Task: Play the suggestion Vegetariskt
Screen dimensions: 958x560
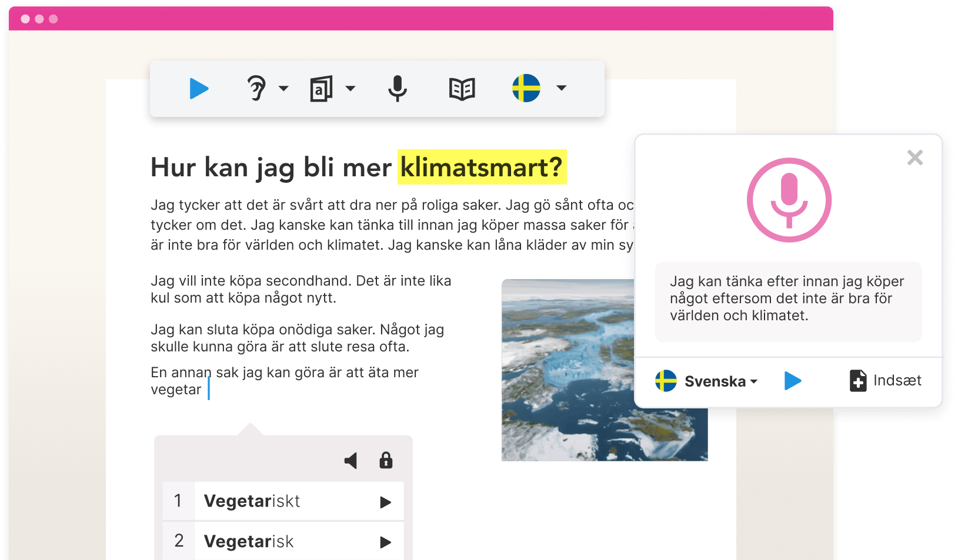Action: point(386,501)
